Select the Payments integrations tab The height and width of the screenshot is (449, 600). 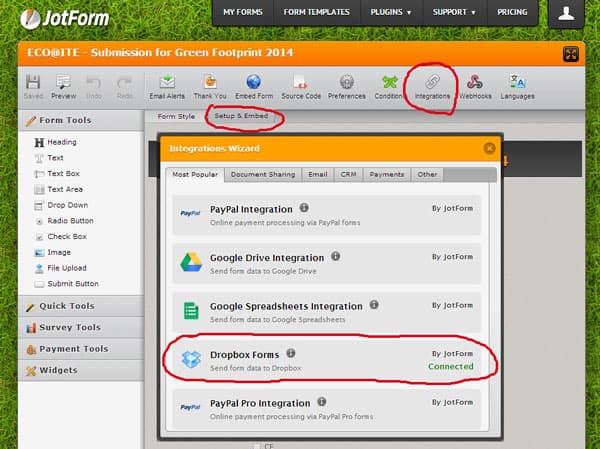(x=387, y=175)
